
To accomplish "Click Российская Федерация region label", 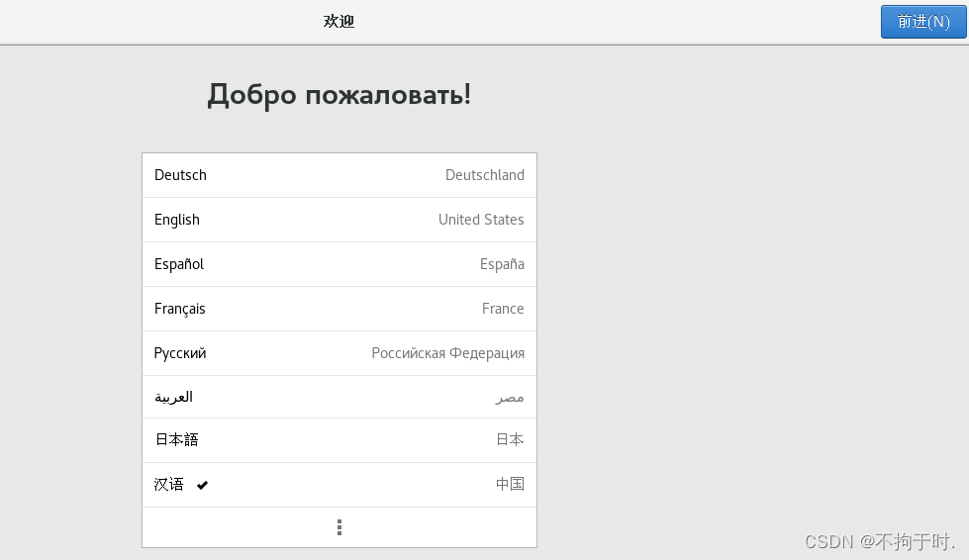I will pyautogui.click(x=447, y=353).
